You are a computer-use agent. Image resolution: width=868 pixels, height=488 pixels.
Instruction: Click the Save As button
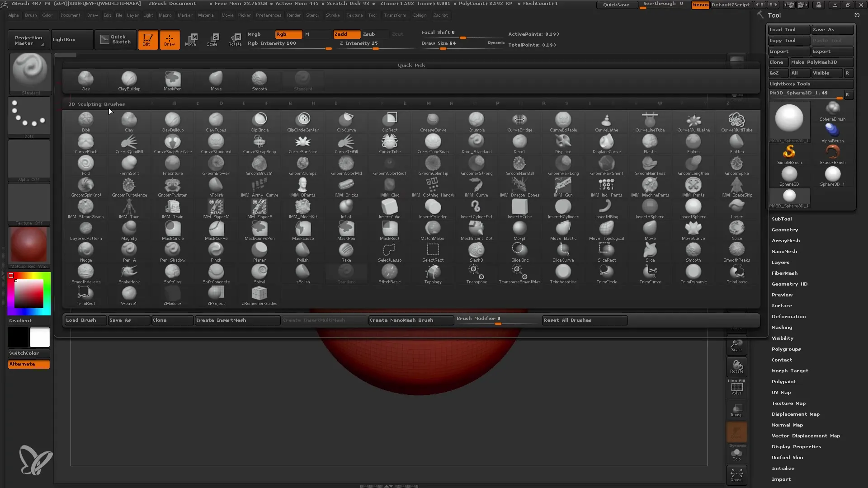click(830, 29)
